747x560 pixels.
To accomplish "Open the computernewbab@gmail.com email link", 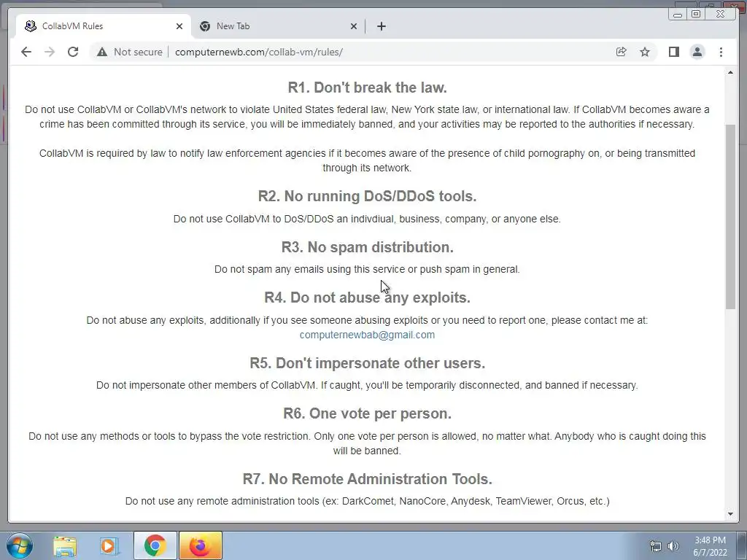I will click(x=367, y=335).
